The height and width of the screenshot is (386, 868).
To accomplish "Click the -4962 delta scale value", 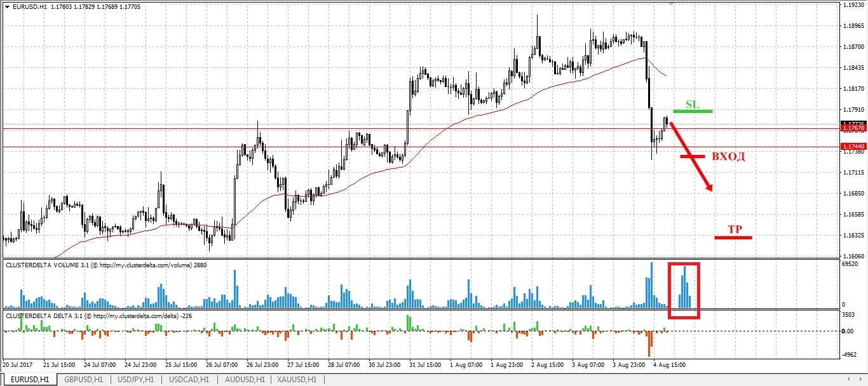I will pos(850,356).
